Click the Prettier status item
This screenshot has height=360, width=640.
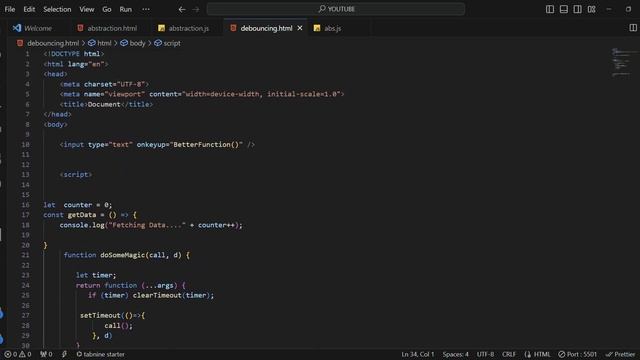click(x=620, y=354)
